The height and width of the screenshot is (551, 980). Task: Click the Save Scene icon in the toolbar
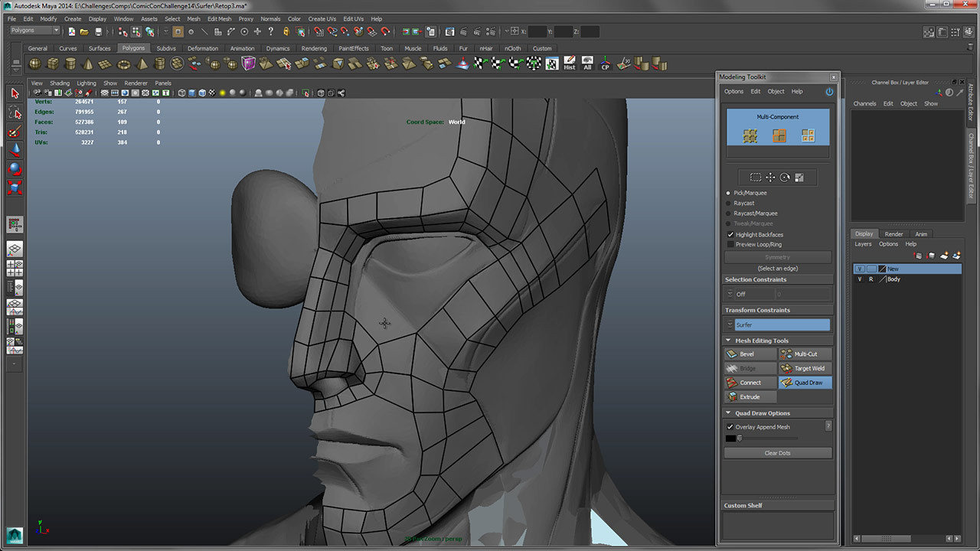tap(99, 31)
